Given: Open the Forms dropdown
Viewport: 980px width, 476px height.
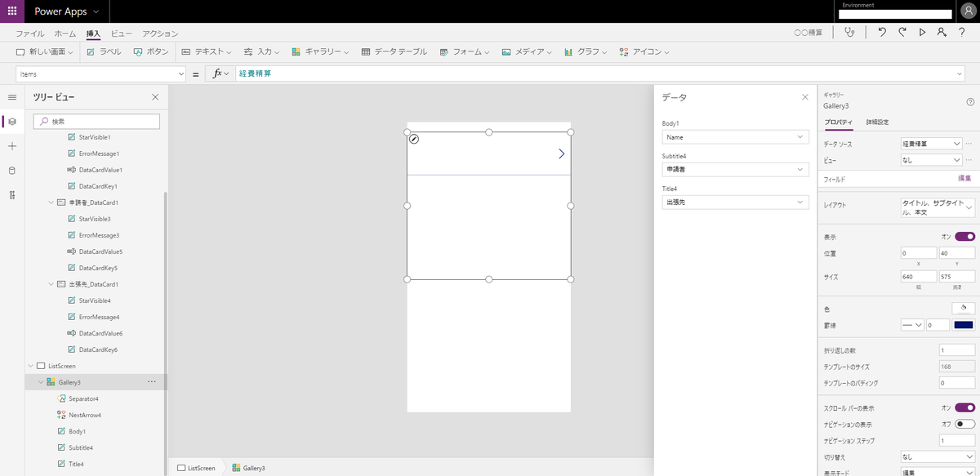Looking at the screenshot, I should pyautogui.click(x=465, y=51).
